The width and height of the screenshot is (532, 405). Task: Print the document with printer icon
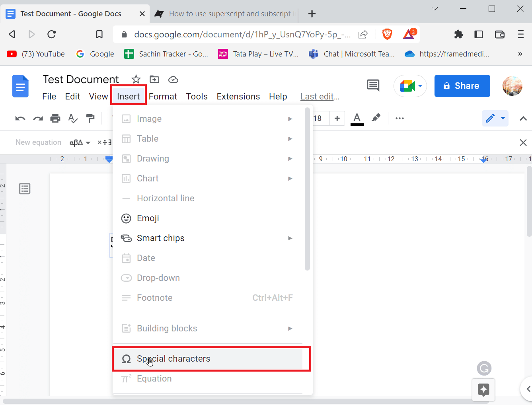[55, 118]
